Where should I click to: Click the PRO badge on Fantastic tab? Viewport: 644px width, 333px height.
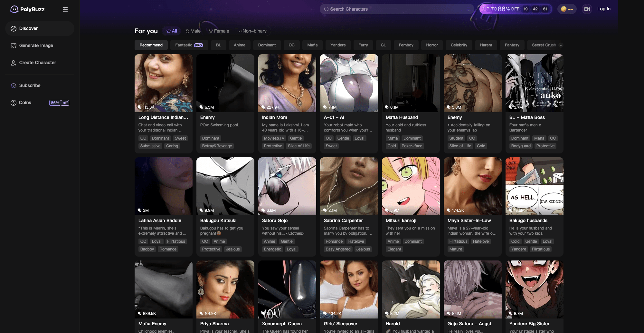199,45
